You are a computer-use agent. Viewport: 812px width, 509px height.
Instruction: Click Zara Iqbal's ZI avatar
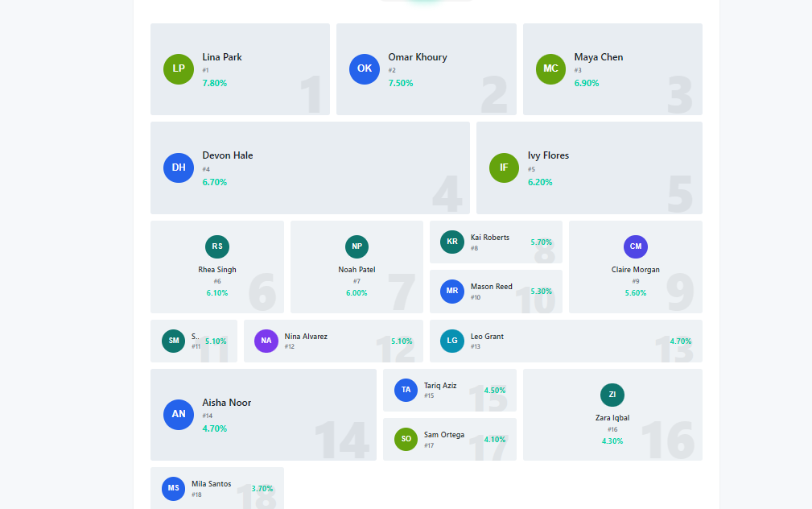click(612, 395)
